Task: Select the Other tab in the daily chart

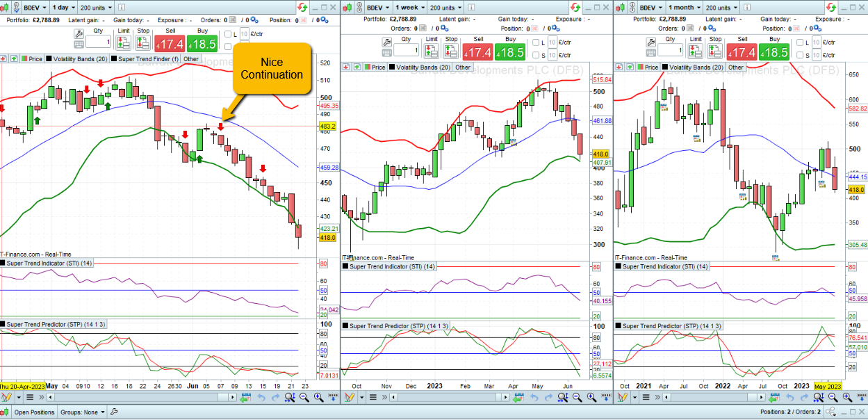Action: [x=191, y=59]
